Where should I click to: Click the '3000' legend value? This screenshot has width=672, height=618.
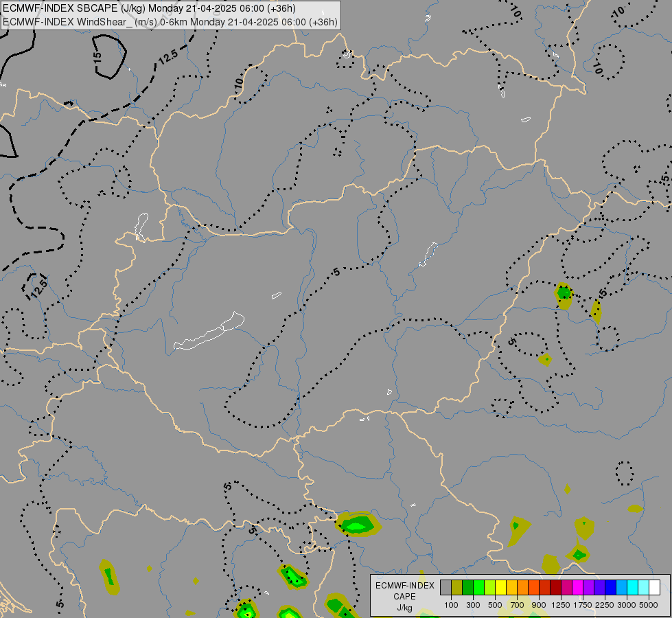tap(627, 605)
